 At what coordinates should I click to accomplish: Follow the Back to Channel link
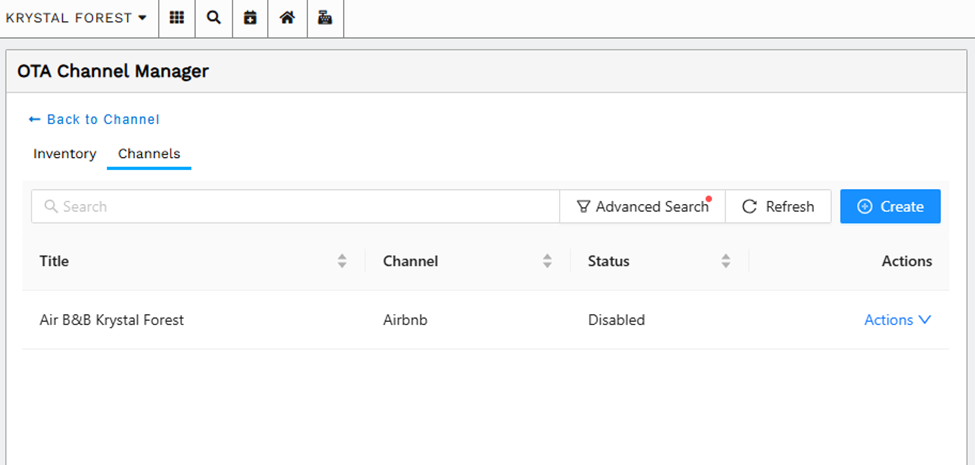(94, 119)
